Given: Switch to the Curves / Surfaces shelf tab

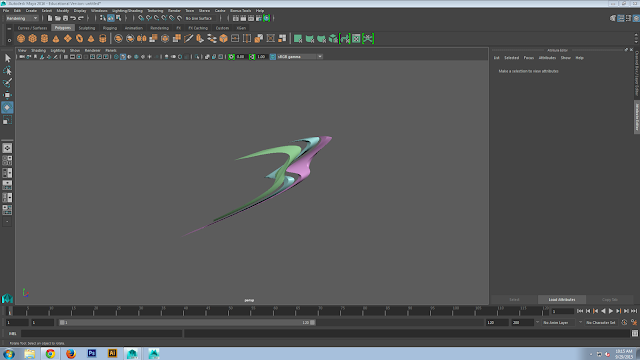Looking at the screenshot, I should 32,28.
